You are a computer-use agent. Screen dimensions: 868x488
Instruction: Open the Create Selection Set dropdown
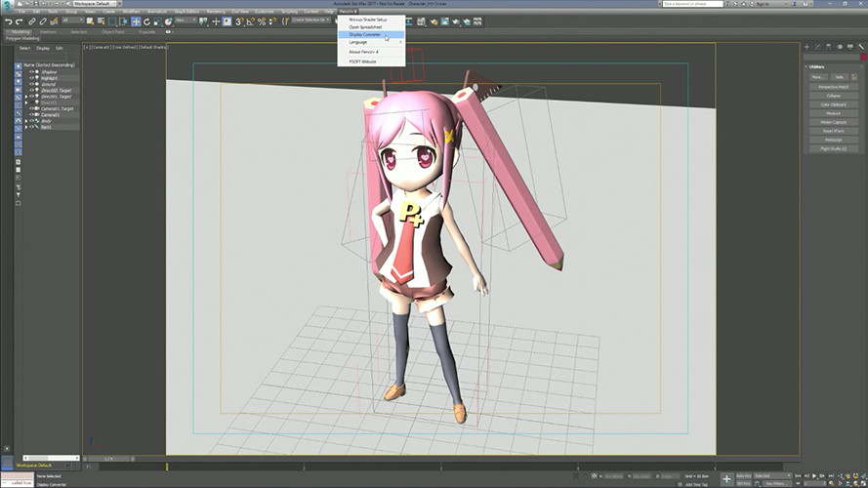311,20
